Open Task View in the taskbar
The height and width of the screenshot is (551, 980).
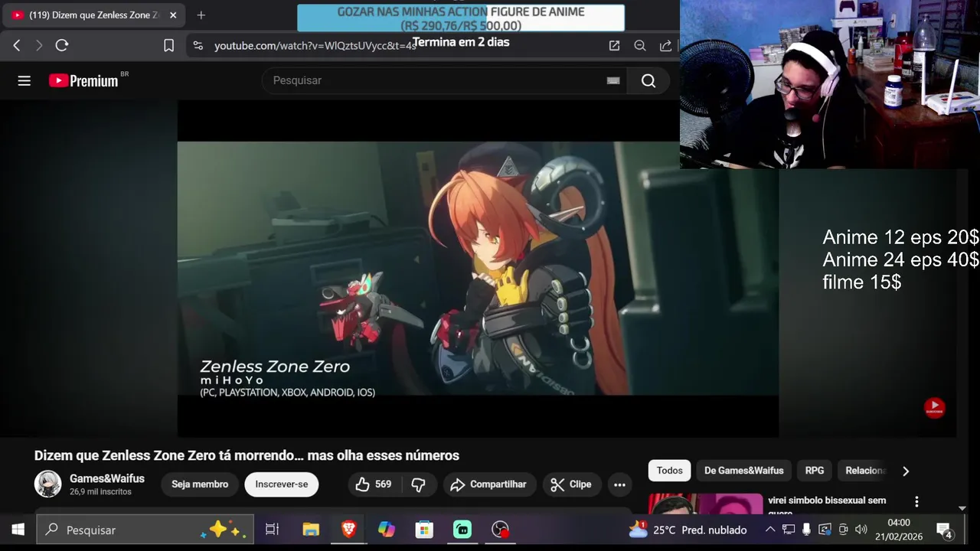tap(272, 530)
